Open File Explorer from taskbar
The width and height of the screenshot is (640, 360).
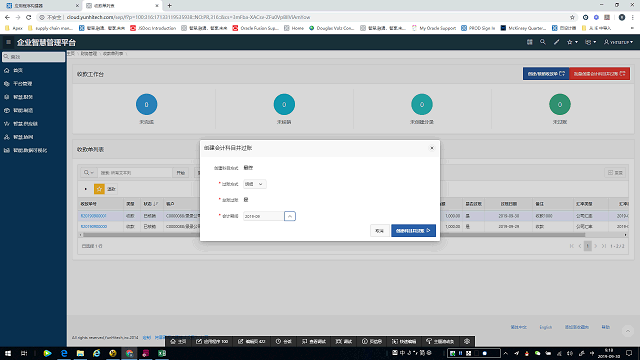(x=80, y=353)
